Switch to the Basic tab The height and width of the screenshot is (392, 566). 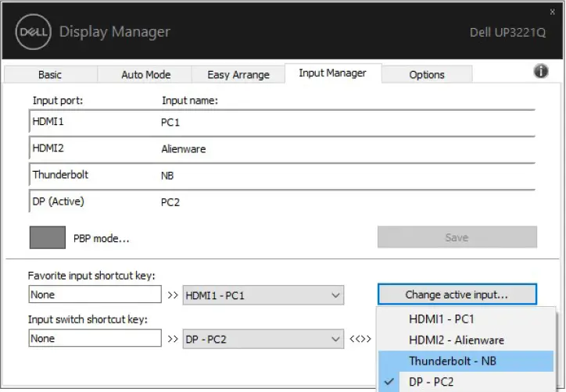coord(50,75)
